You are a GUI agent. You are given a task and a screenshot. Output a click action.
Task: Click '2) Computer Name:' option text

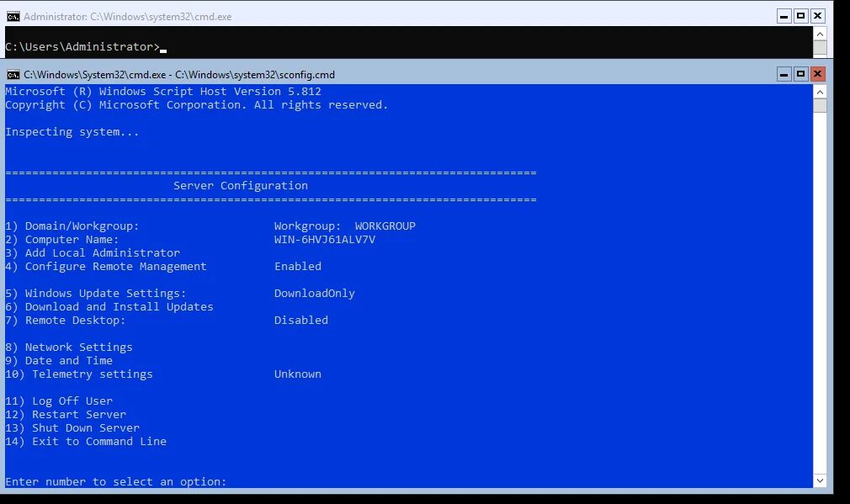click(x=61, y=240)
